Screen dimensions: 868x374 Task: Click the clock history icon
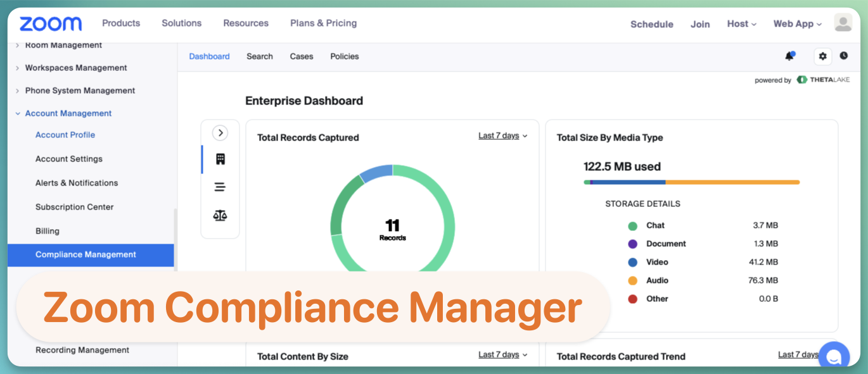pos(844,56)
